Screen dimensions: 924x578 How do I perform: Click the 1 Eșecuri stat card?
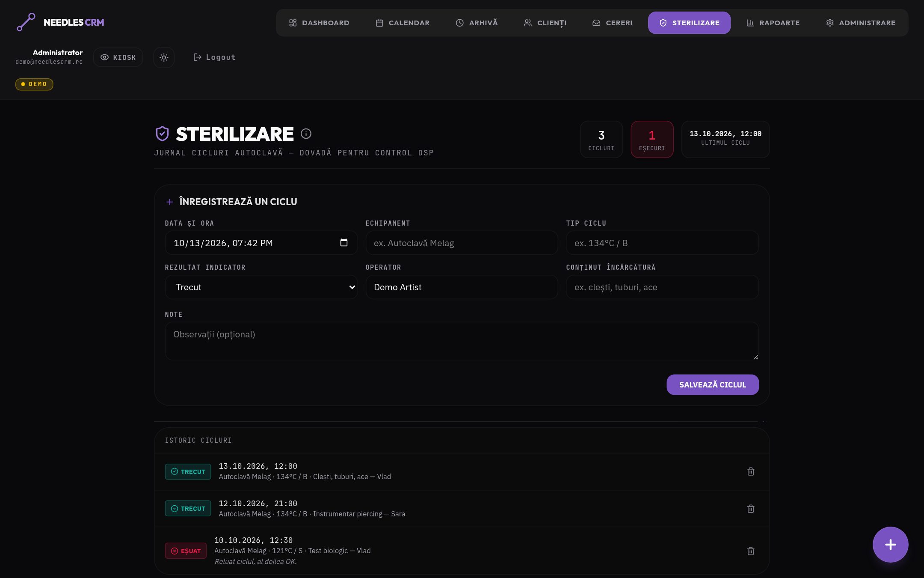point(652,140)
